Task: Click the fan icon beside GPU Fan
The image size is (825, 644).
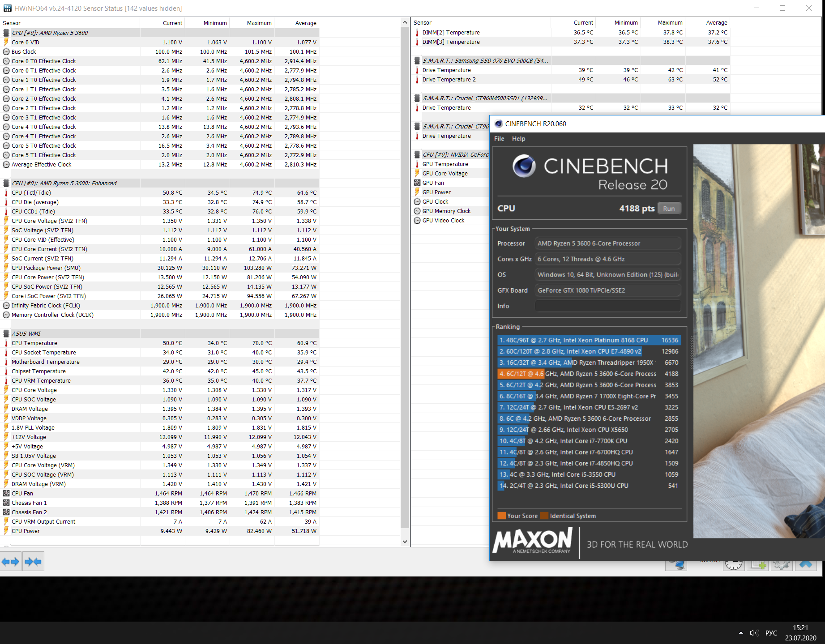Action: (417, 183)
